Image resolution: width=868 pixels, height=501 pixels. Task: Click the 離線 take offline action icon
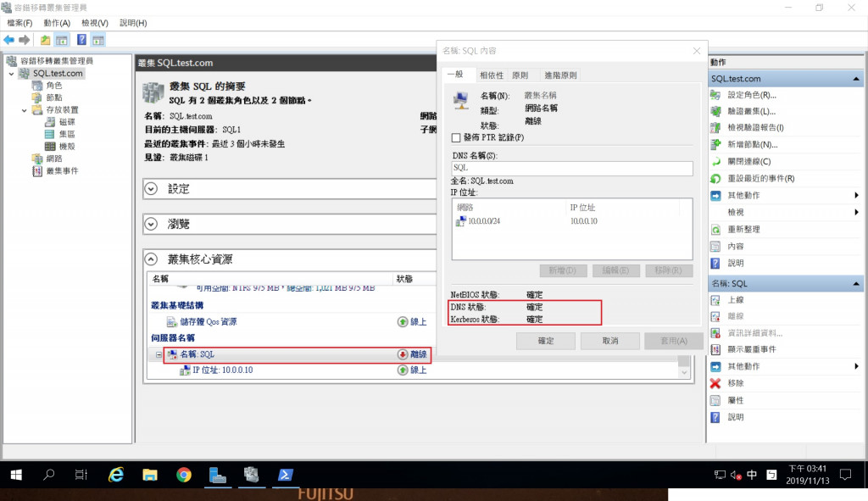(715, 316)
